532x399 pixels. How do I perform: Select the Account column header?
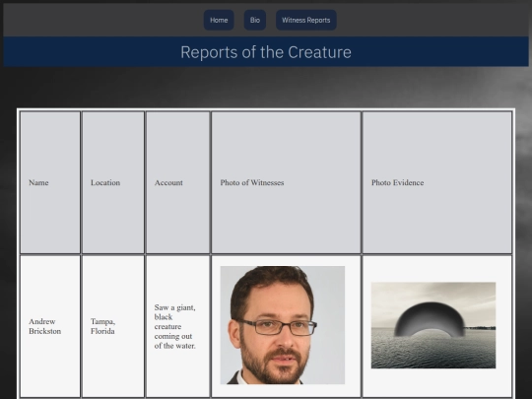pos(177,182)
